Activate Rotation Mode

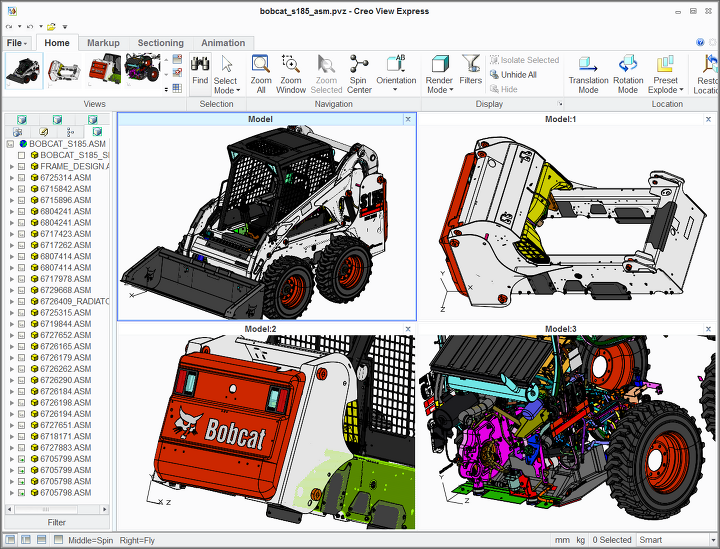(x=628, y=74)
